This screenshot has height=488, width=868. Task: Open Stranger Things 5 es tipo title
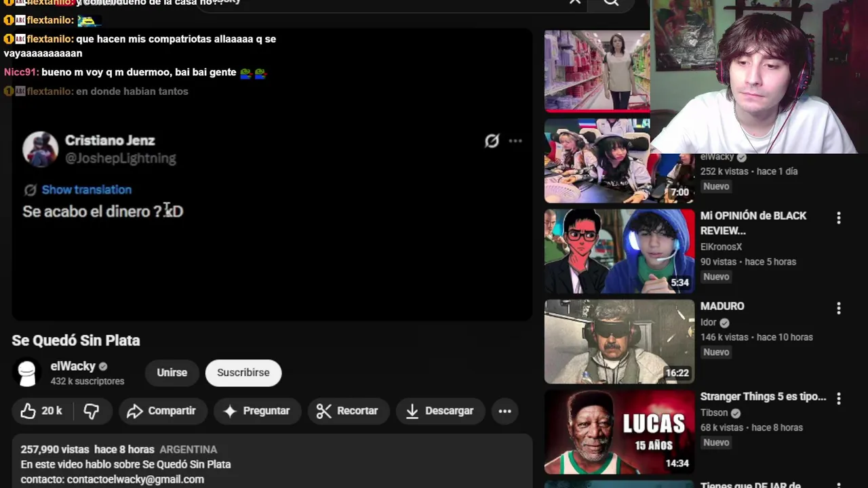pyautogui.click(x=763, y=396)
